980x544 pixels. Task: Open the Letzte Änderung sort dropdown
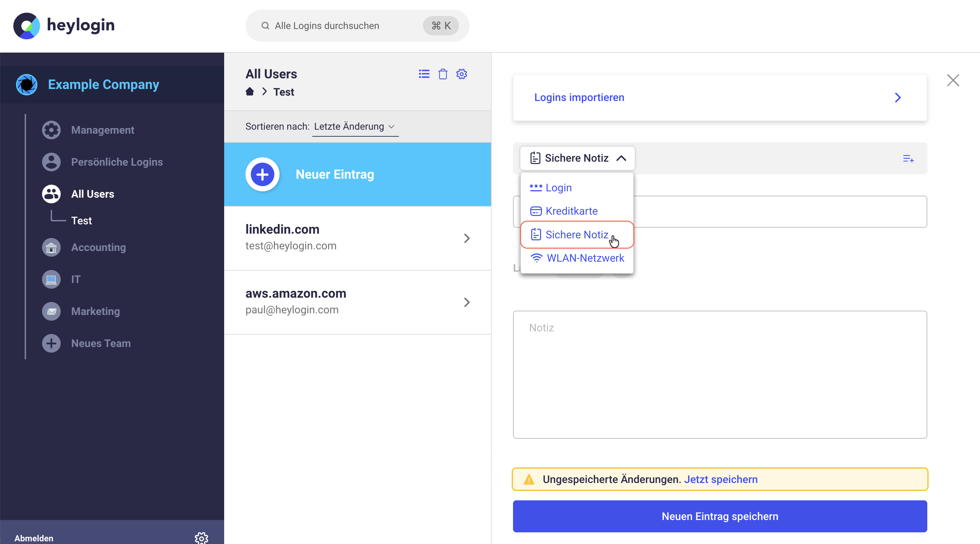coord(355,127)
